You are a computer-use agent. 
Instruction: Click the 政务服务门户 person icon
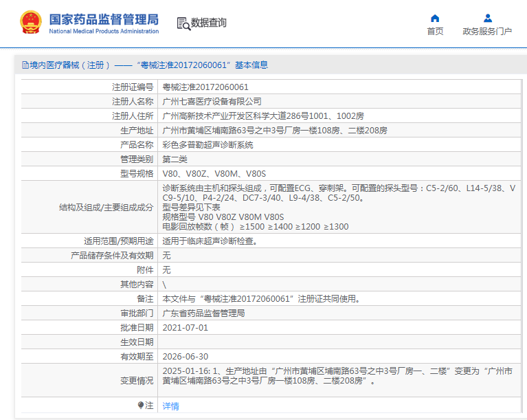[487, 18]
